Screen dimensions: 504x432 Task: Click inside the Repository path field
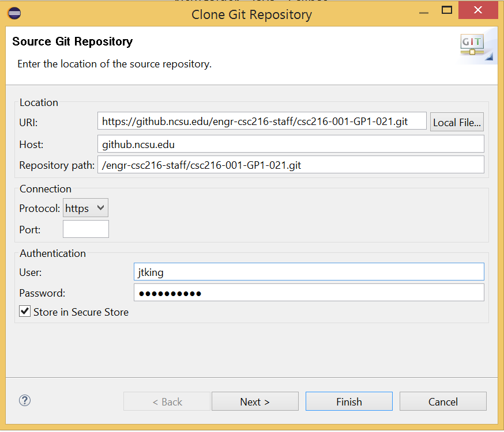[288, 165]
